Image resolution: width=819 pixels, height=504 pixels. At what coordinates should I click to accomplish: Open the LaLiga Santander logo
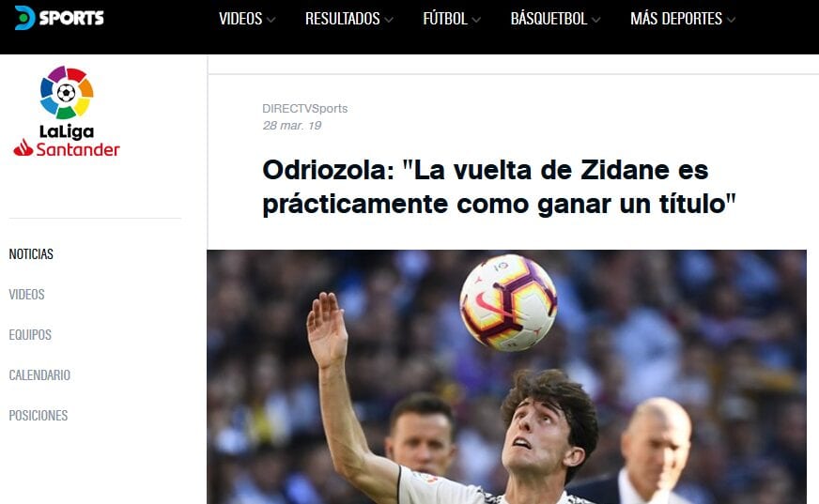(x=67, y=111)
